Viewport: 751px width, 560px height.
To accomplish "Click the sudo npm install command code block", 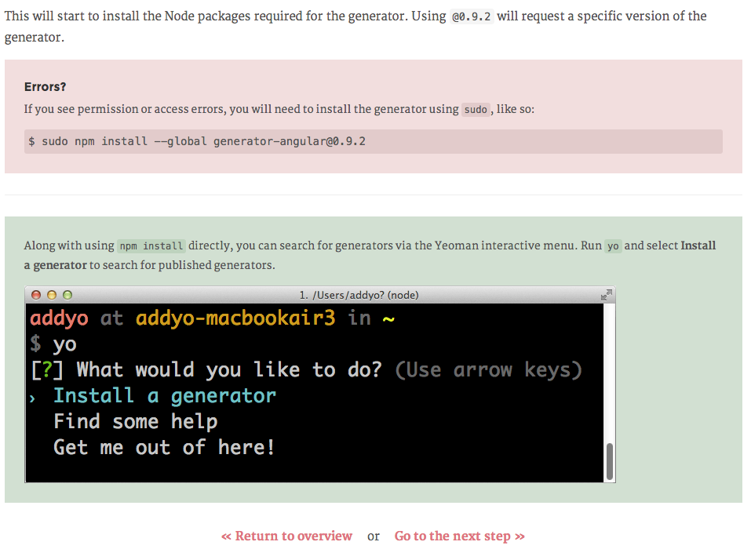I will click(373, 141).
